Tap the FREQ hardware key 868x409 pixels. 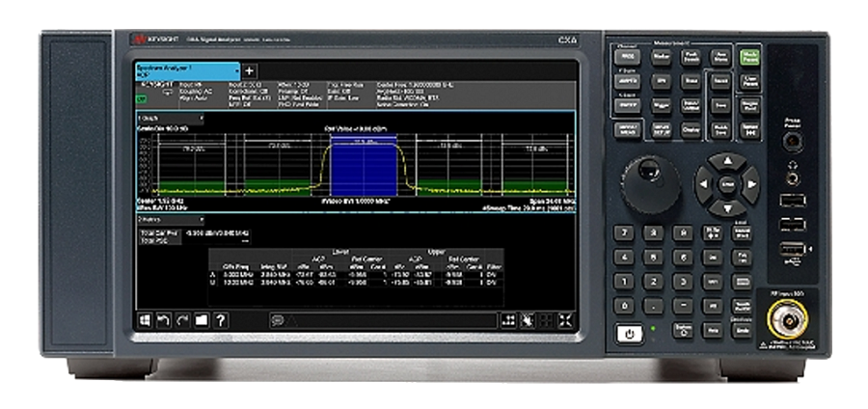pos(627,57)
